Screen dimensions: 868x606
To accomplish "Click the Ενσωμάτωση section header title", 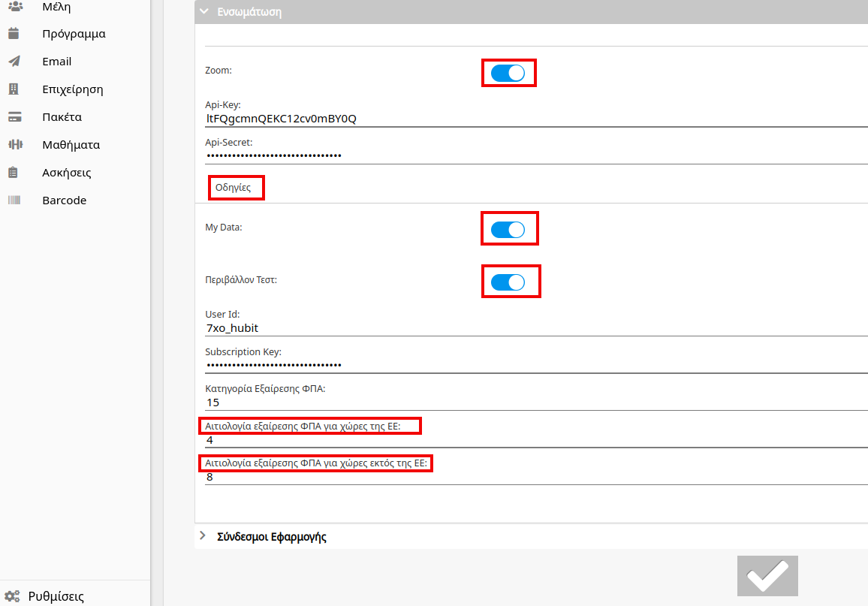I will 249,11.
